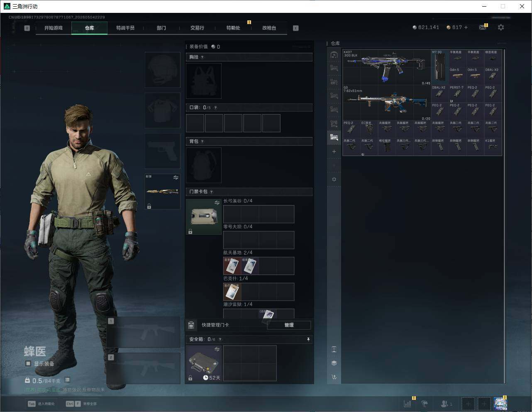Click the 621,141 currency balance
The image size is (532, 412).
tap(426, 27)
